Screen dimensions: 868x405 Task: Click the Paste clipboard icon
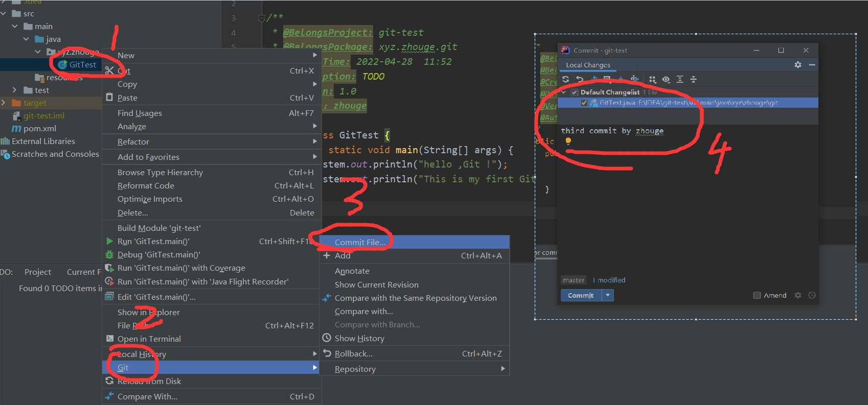(109, 97)
